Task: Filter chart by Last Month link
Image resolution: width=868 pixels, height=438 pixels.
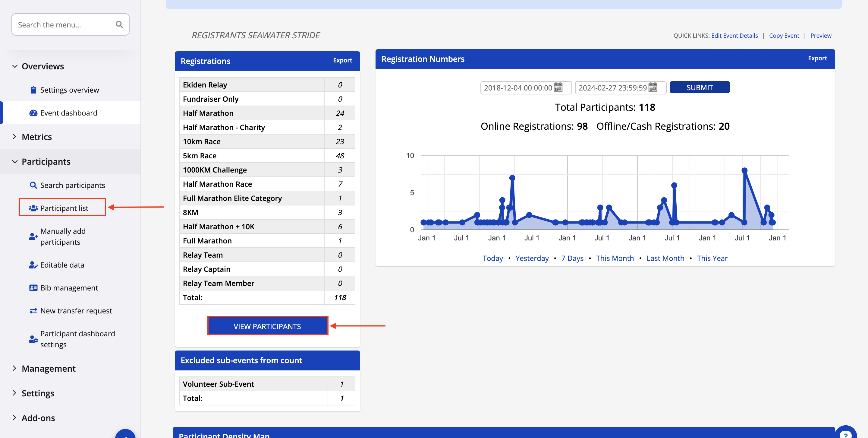Action: [665, 258]
